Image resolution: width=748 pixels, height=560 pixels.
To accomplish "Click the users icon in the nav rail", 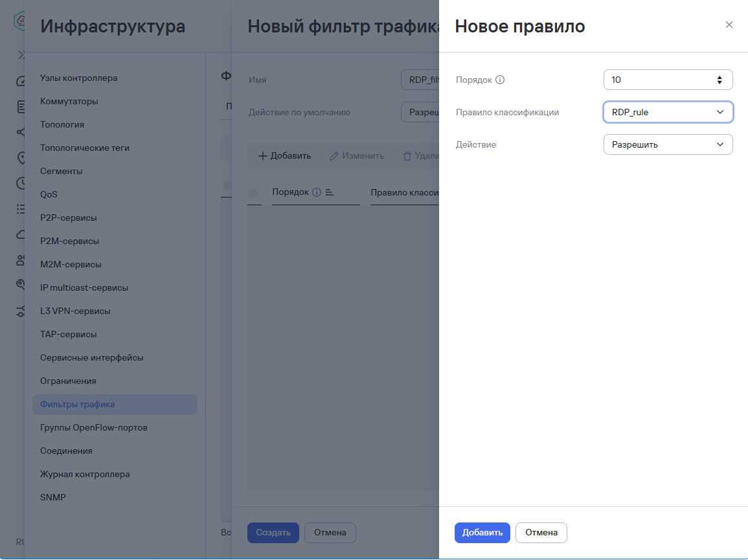I will click(21, 260).
